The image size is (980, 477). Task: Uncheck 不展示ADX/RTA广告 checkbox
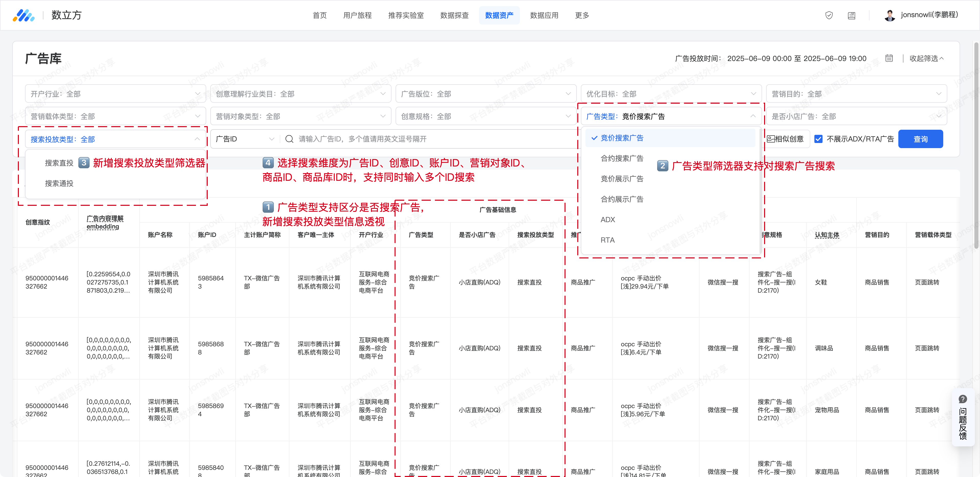tap(818, 139)
